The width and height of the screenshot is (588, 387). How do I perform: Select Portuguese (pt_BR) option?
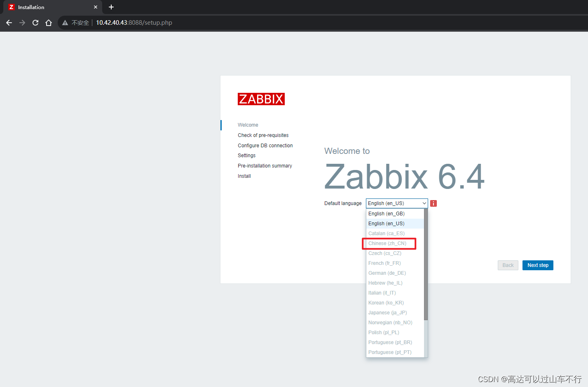point(395,342)
